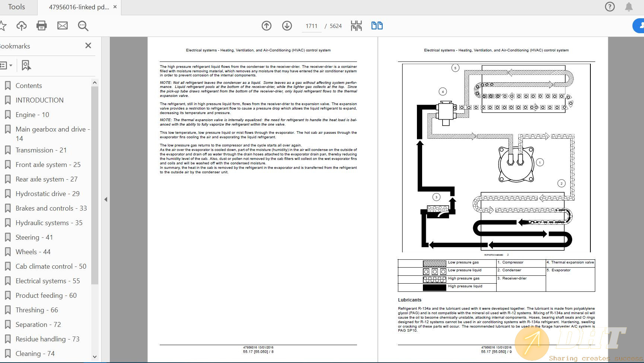Open the Contents bookmark
The height and width of the screenshot is (363, 644).
coord(29,85)
